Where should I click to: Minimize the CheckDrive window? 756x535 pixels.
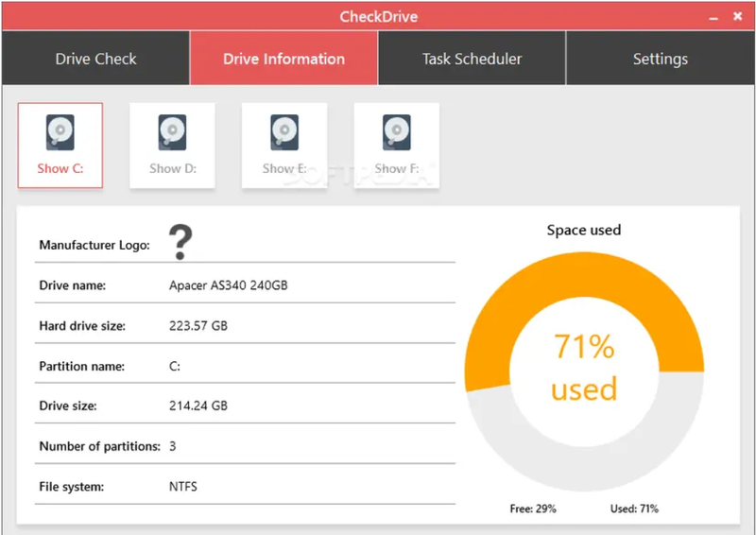(713, 17)
